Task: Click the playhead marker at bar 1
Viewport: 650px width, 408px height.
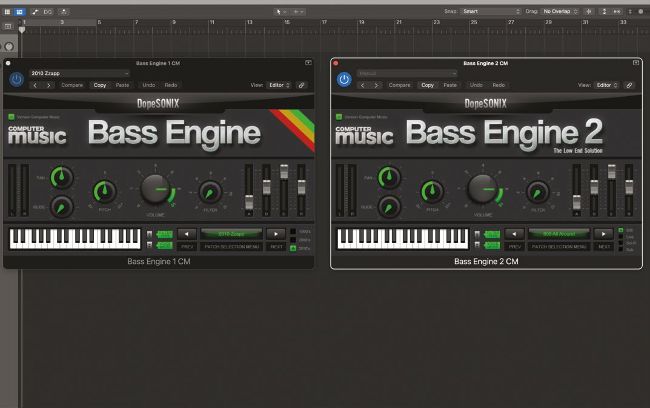Action: coord(22,30)
